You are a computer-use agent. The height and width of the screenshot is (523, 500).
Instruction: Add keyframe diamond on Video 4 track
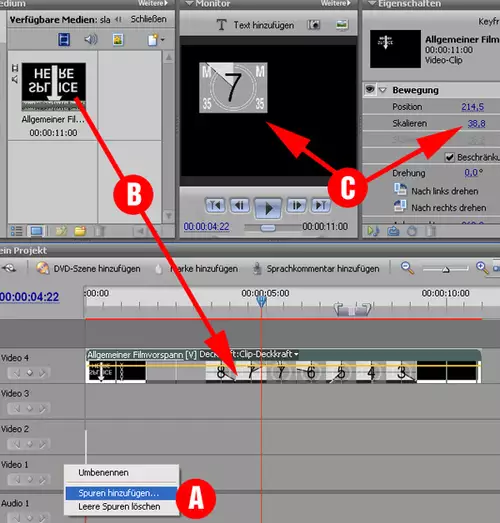(30, 373)
